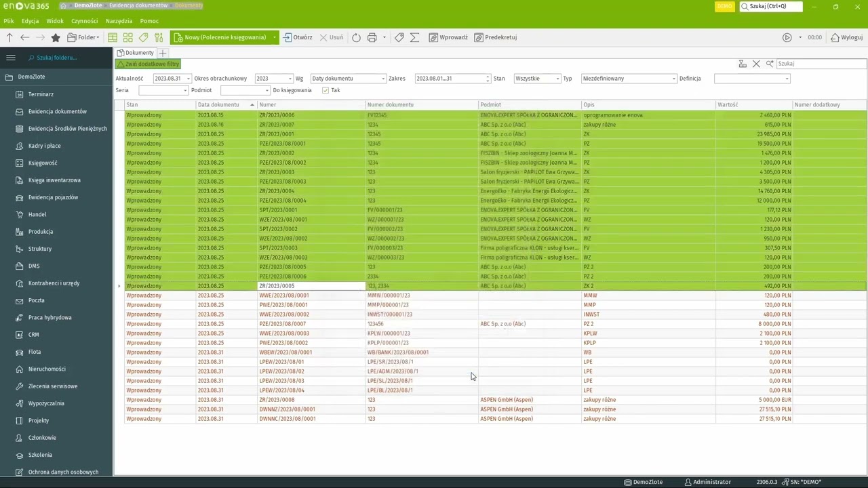Click the label tag icon before the sum icon

click(x=399, y=37)
